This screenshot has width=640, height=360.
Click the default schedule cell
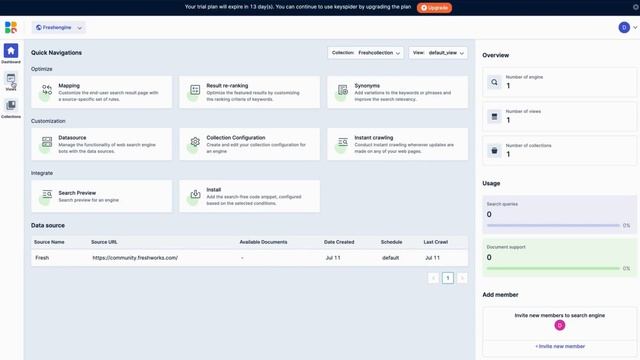click(391, 258)
